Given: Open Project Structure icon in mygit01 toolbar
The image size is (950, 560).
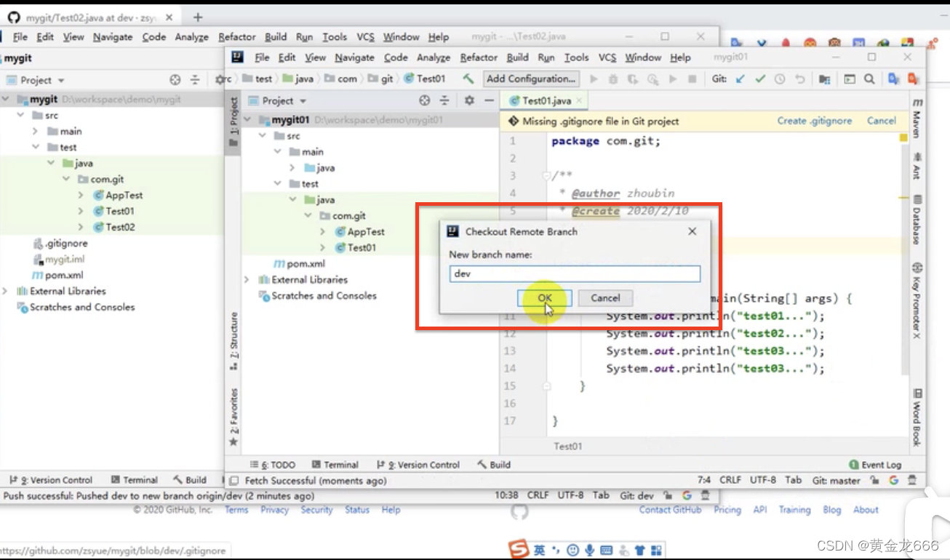Looking at the screenshot, I should point(824,79).
